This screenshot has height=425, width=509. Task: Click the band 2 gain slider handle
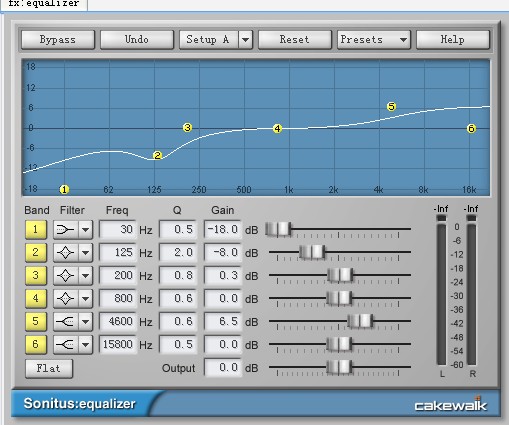(x=312, y=252)
